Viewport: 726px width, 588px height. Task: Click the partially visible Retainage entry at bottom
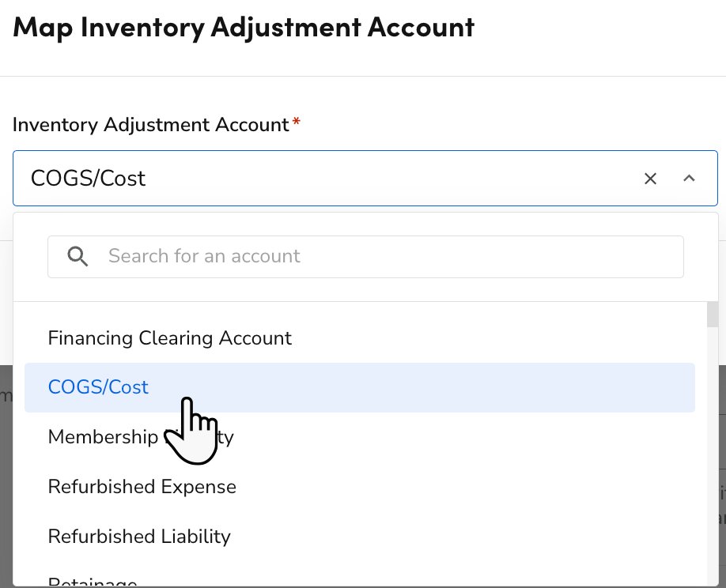coord(92,582)
